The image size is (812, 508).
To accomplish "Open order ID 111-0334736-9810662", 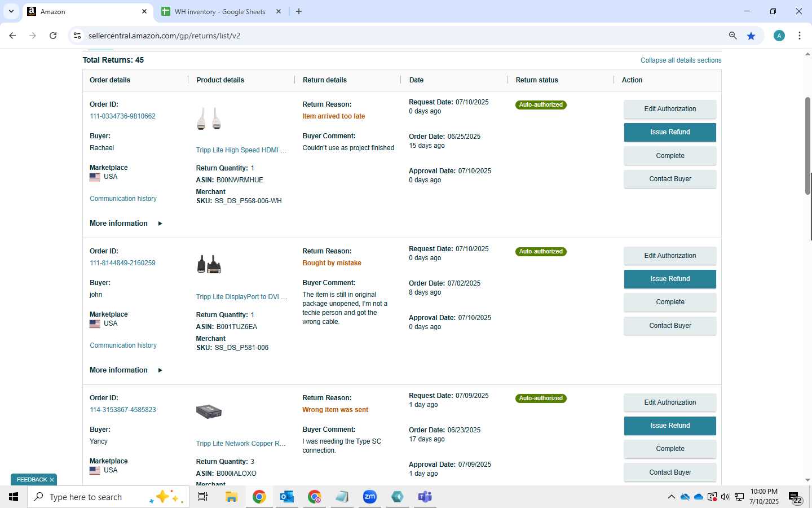I will pyautogui.click(x=122, y=116).
